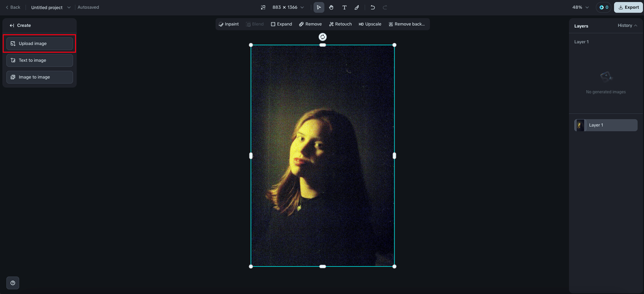
Task: Click Remove background option
Action: pos(407,24)
